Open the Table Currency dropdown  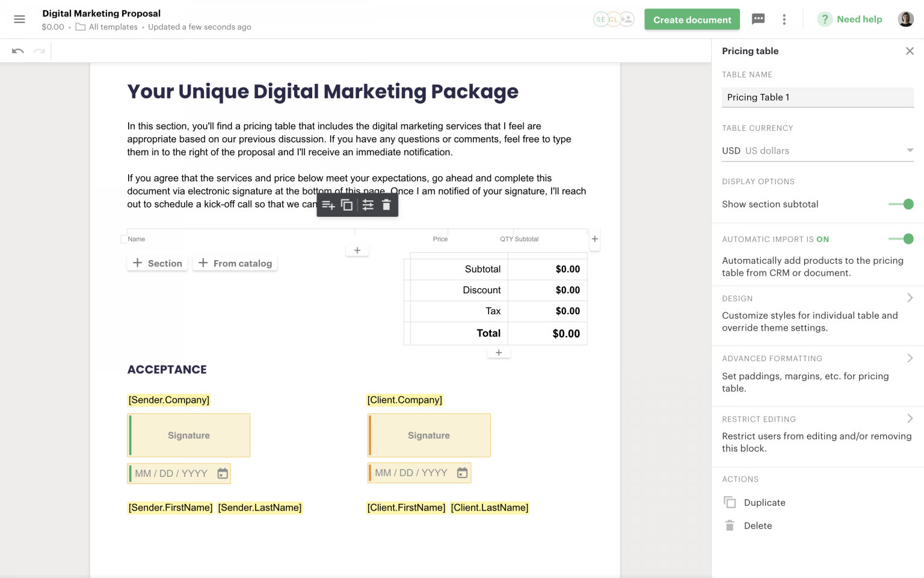909,150
